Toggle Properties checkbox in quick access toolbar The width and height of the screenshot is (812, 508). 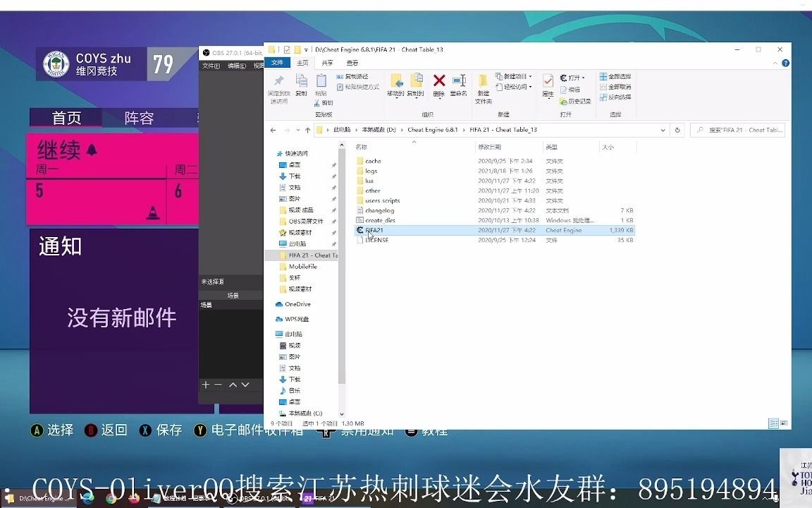pyautogui.click(x=287, y=50)
